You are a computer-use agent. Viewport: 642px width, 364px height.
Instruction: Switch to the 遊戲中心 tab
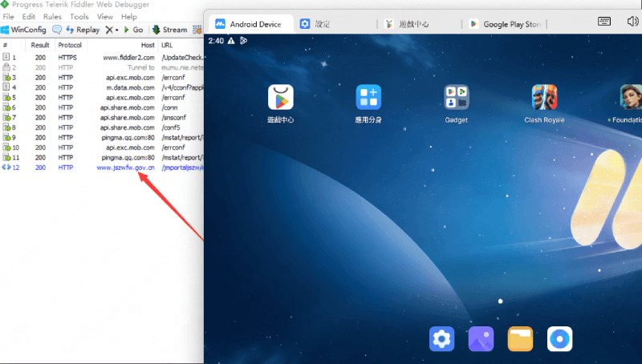pos(420,24)
